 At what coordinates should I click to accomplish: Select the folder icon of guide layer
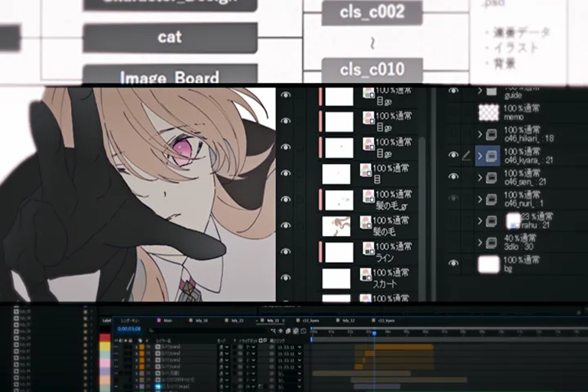coord(492,91)
